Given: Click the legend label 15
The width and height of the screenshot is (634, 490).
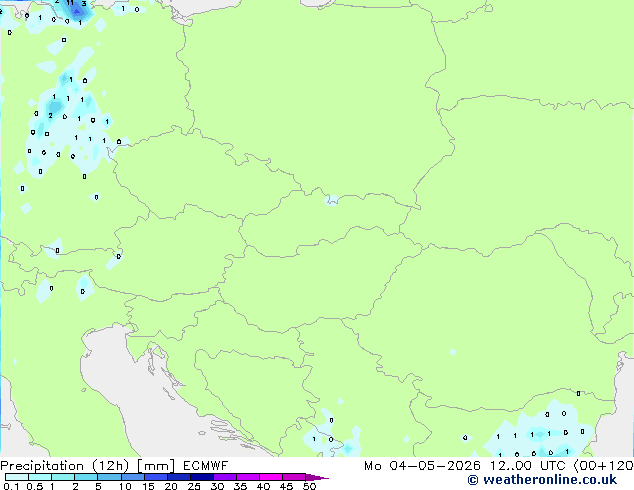Looking at the screenshot, I should click(x=148, y=486).
